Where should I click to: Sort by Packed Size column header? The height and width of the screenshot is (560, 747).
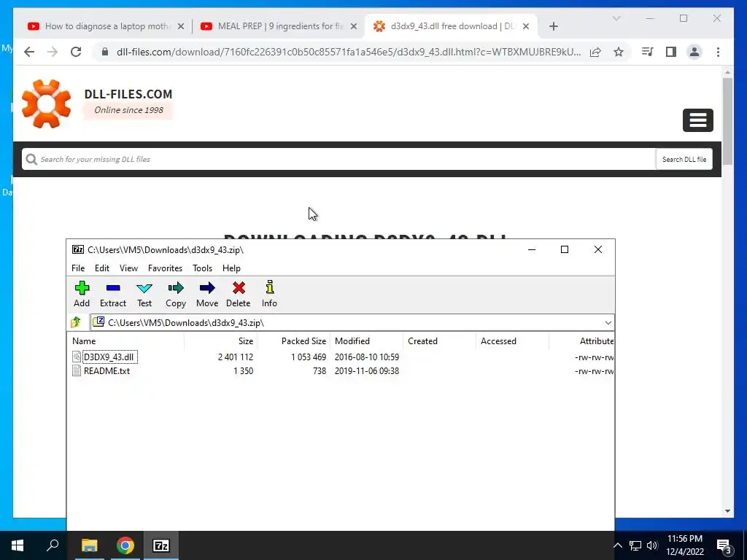293,341
